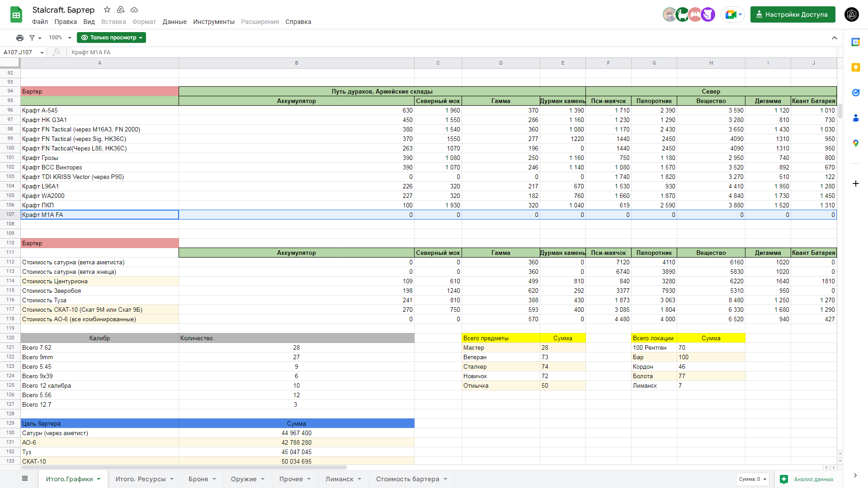Click the first collaborator avatar
The width and height of the screenshot is (868, 488).
pos(670,14)
